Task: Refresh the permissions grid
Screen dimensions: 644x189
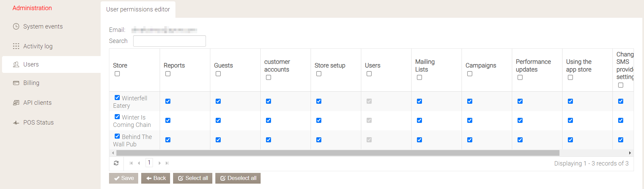Action: click(x=116, y=163)
